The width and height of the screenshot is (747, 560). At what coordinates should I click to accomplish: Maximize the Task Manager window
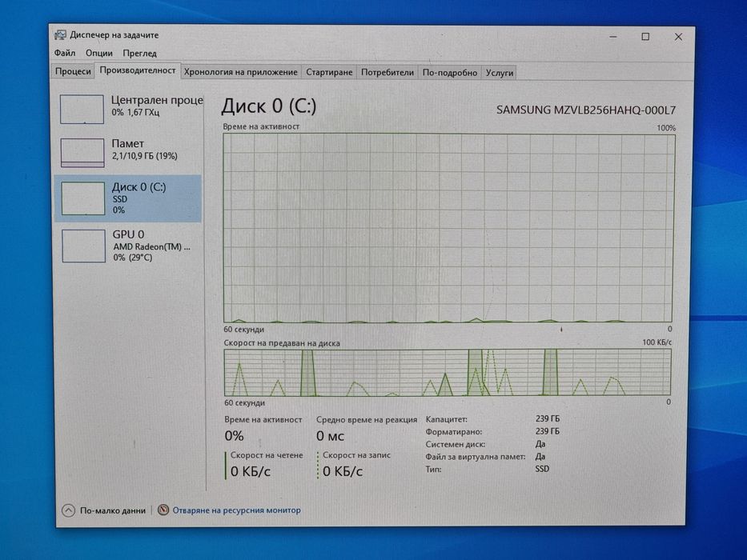point(645,37)
